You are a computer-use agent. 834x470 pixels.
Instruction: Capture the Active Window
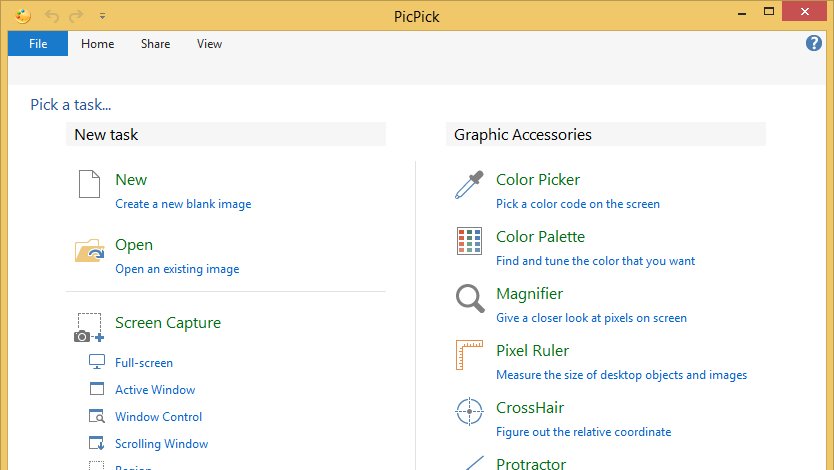(155, 390)
